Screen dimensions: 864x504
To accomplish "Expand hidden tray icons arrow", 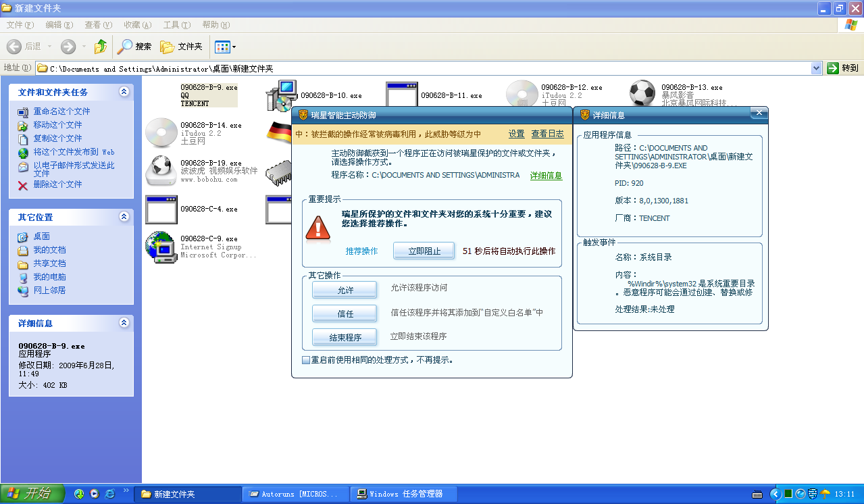I will pyautogui.click(x=776, y=494).
